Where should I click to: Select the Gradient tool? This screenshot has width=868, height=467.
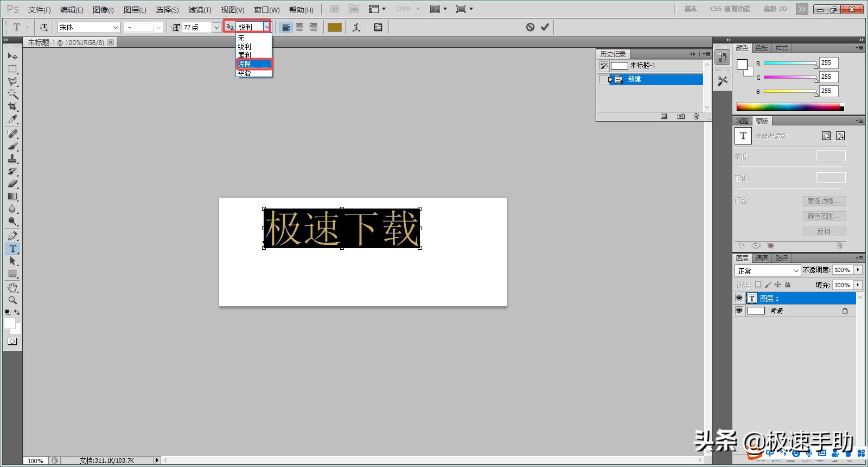12,196
